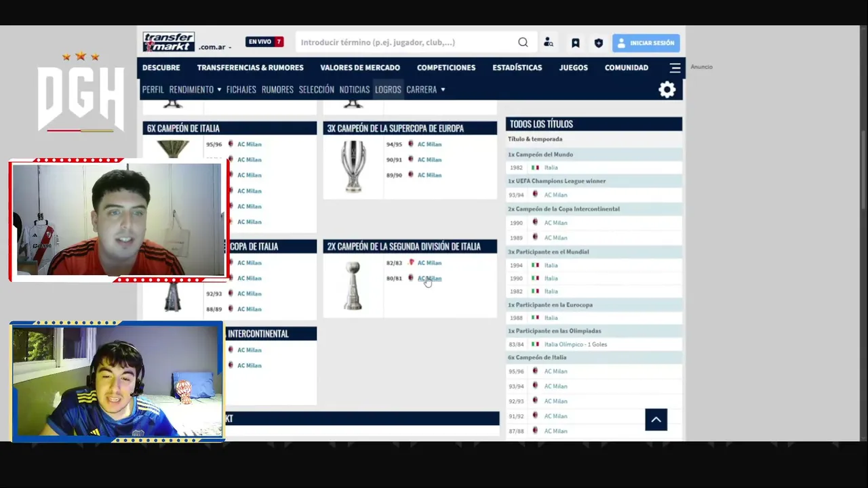
Task: Click AC Milan crest in 94/95 Supercopa row
Action: click(410, 144)
